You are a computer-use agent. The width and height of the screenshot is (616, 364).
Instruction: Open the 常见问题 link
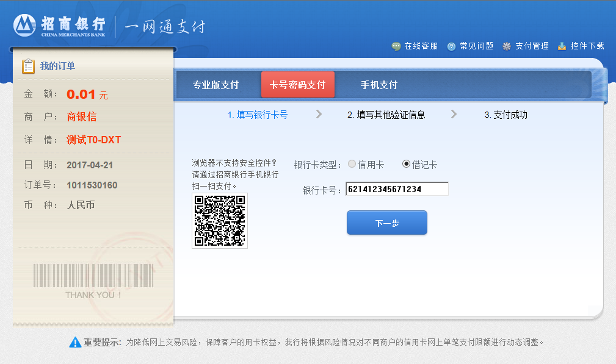coord(477,46)
